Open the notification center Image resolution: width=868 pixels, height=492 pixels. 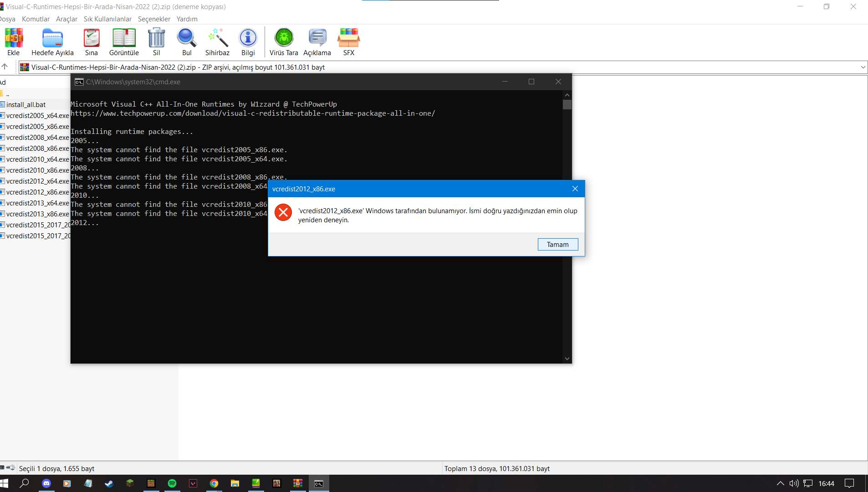[x=849, y=483]
